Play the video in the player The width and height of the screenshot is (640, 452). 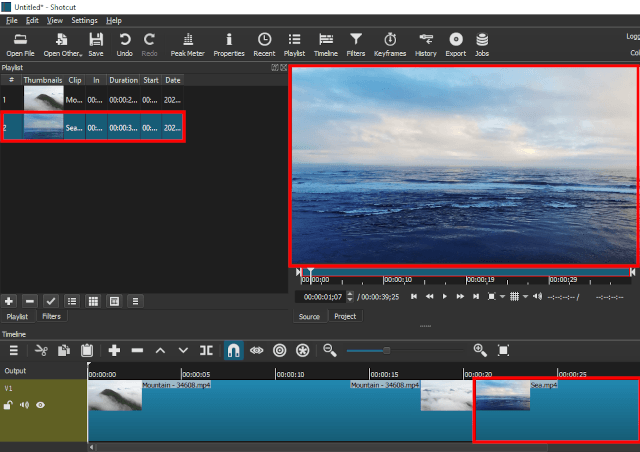point(445,296)
